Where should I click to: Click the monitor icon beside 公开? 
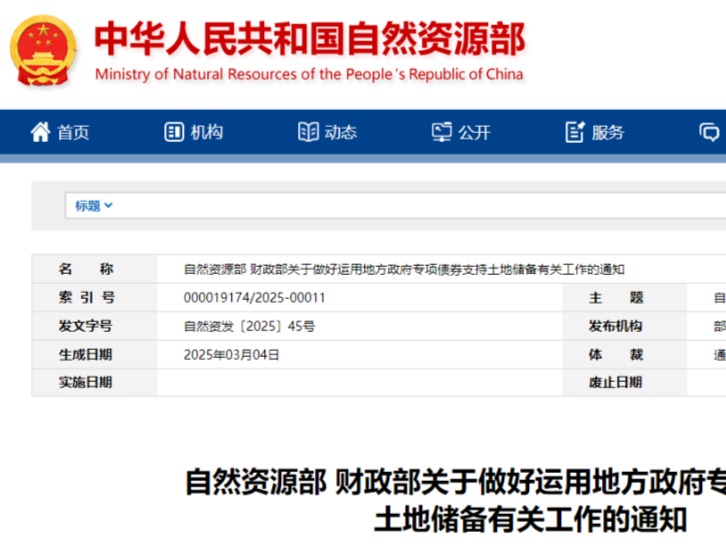[x=442, y=132]
